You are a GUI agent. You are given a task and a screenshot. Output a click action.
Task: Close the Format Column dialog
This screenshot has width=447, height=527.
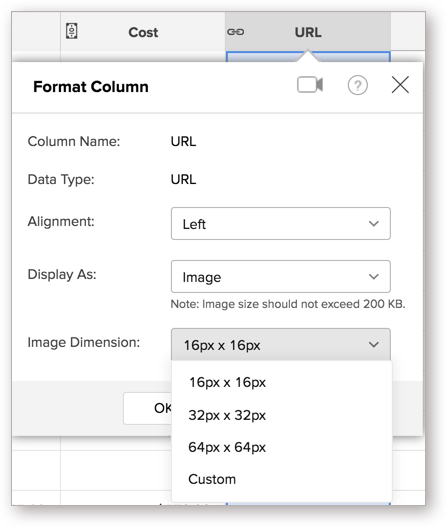coord(400,84)
